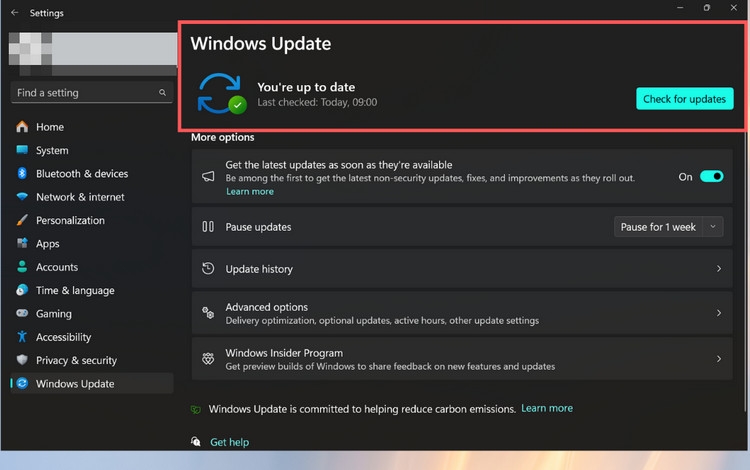Click the Windows Insider Program title text
The height and width of the screenshot is (470, 750).
point(284,353)
